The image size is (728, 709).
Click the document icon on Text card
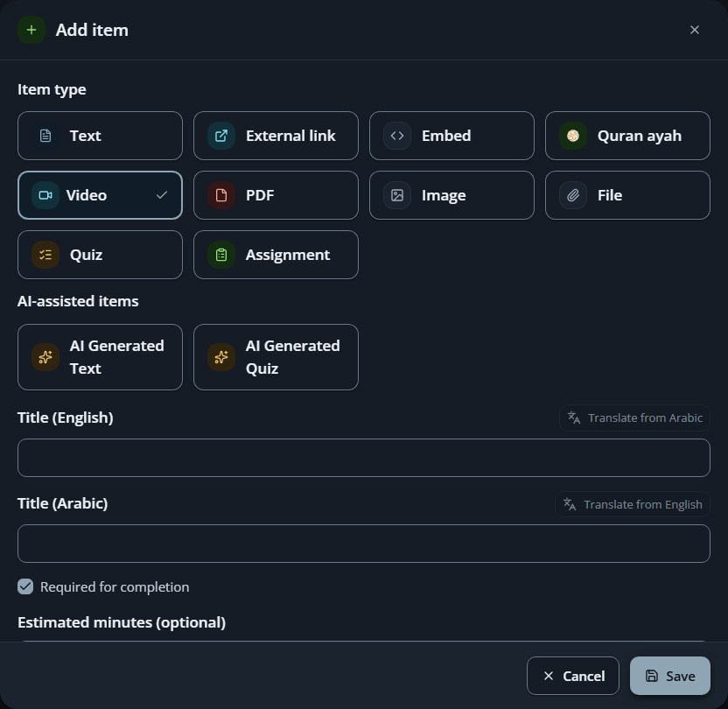[45, 136]
